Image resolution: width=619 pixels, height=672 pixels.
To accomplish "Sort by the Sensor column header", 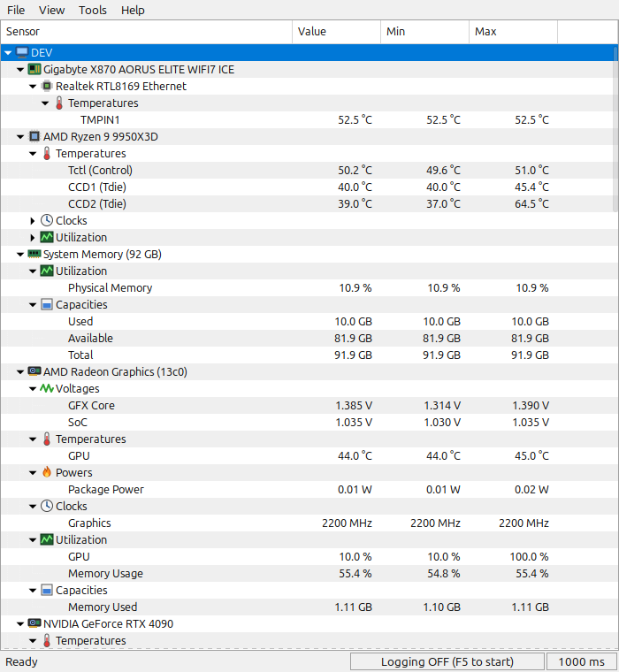I will [x=147, y=32].
